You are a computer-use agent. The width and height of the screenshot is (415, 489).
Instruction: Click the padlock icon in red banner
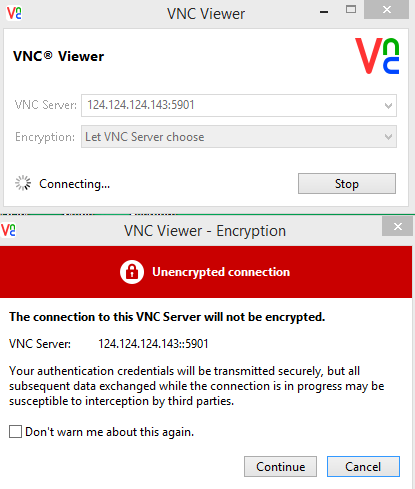[x=132, y=272]
